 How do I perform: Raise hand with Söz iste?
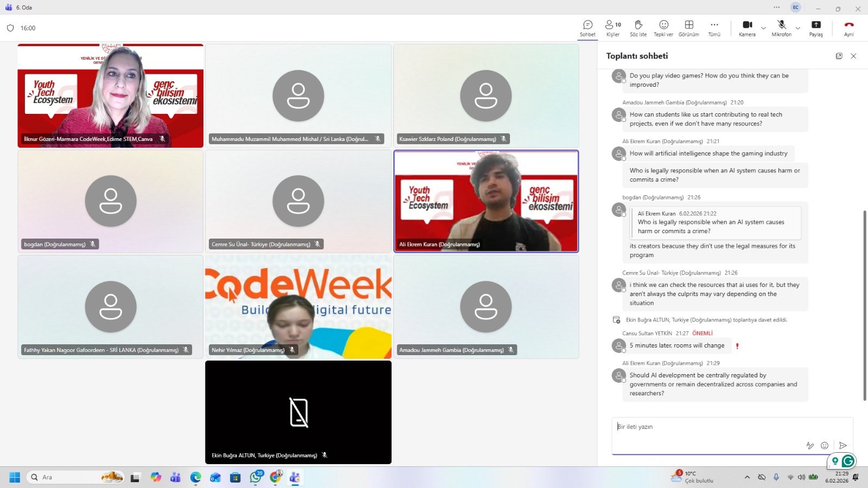(x=638, y=28)
